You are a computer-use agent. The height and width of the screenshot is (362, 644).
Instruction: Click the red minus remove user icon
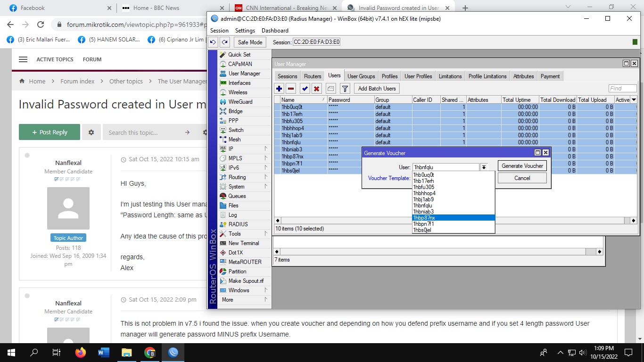coord(291,88)
